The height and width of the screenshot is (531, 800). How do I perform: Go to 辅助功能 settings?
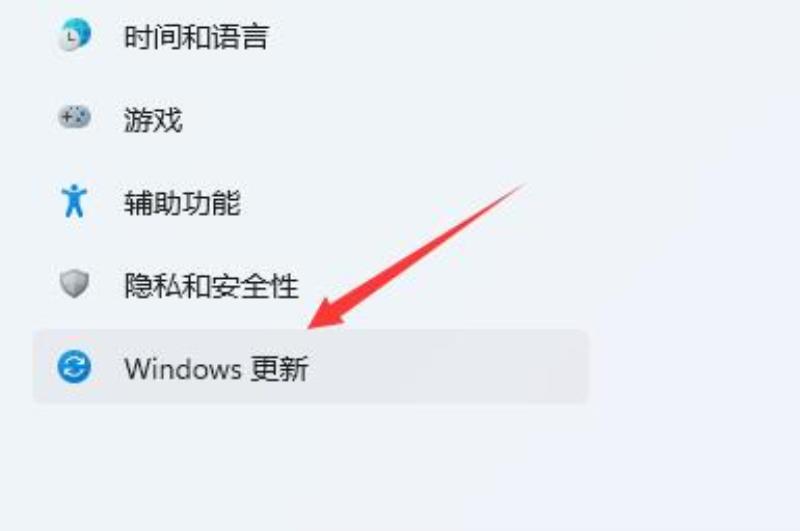tap(311, 203)
